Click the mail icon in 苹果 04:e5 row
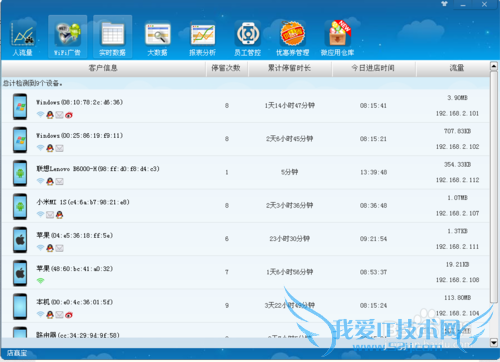 coord(59,248)
